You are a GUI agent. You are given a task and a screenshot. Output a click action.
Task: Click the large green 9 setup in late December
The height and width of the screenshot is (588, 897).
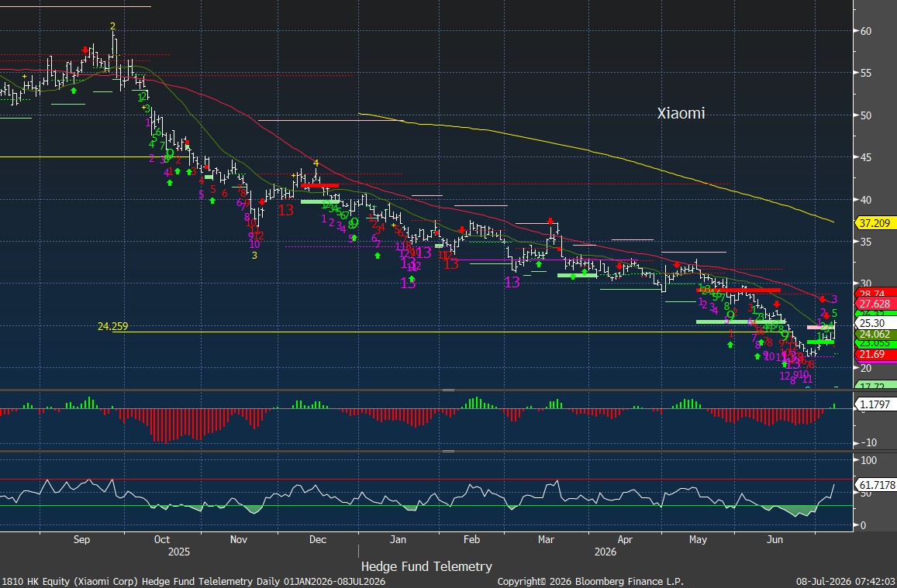coord(354,222)
